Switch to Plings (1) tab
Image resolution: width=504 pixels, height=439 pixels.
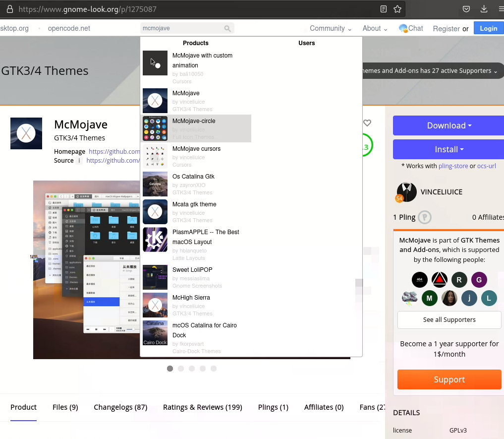pos(273,407)
